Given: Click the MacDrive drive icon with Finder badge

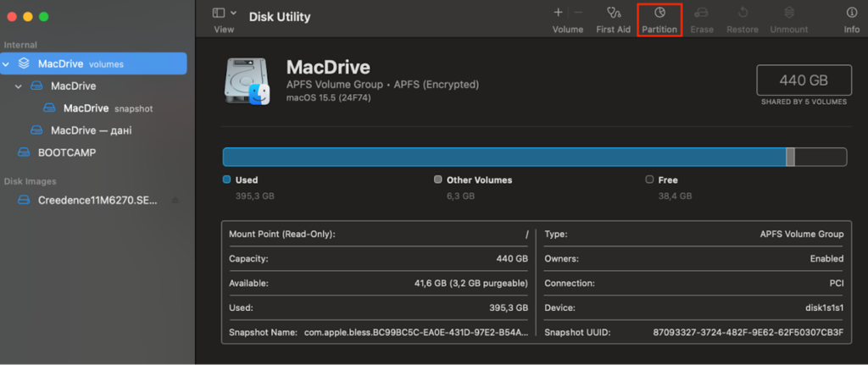Looking at the screenshot, I should [247, 80].
